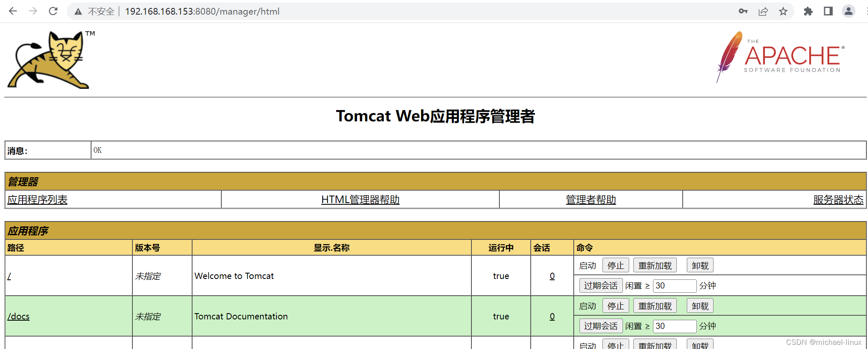Screen dimensions: 868x349
Task: Open the browser extensions puzzle icon
Action: [808, 11]
